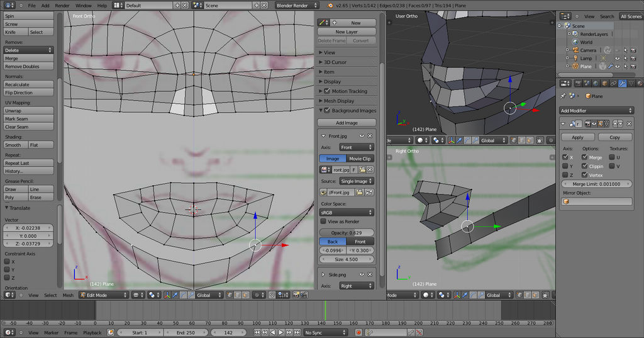This screenshot has height=338, width=644.
Task: Click the Merge Limit value field
Action: (596, 184)
